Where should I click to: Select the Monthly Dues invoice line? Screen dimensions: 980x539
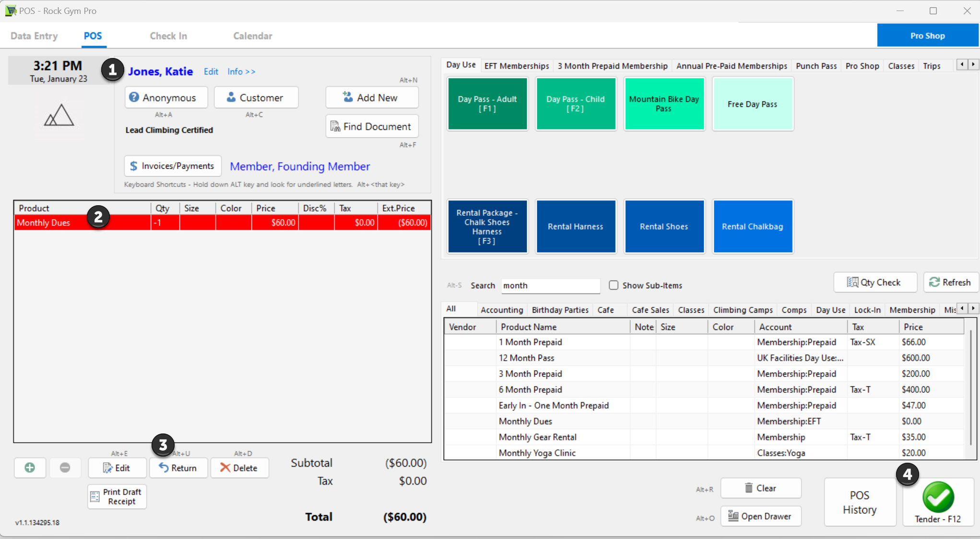pyautogui.click(x=222, y=223)
